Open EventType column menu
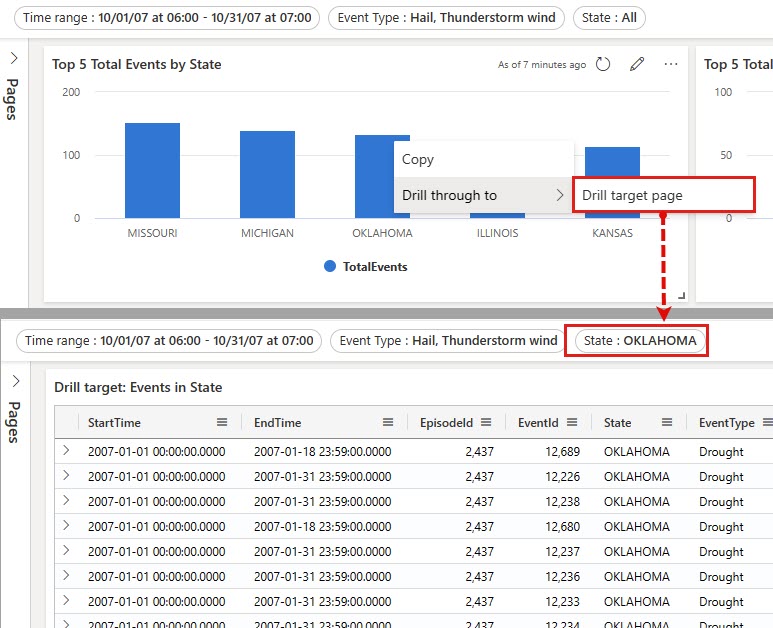773x628 pixels. (x=767, y=422)
